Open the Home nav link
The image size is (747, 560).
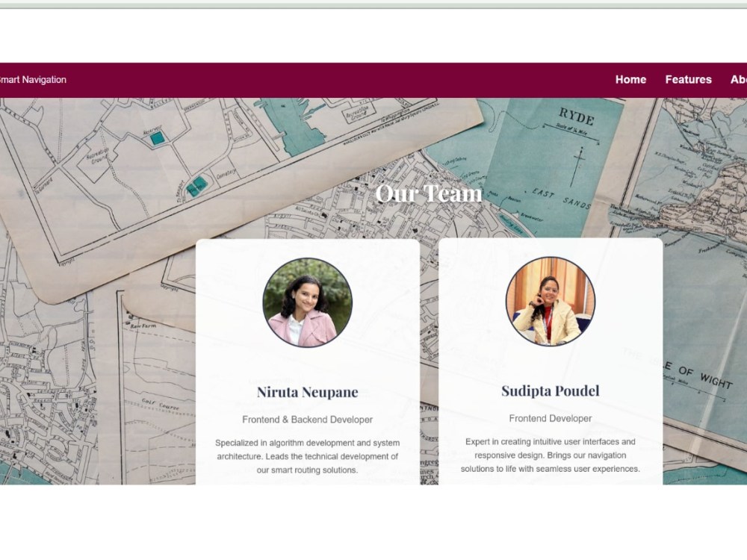[x=630, y=80]
